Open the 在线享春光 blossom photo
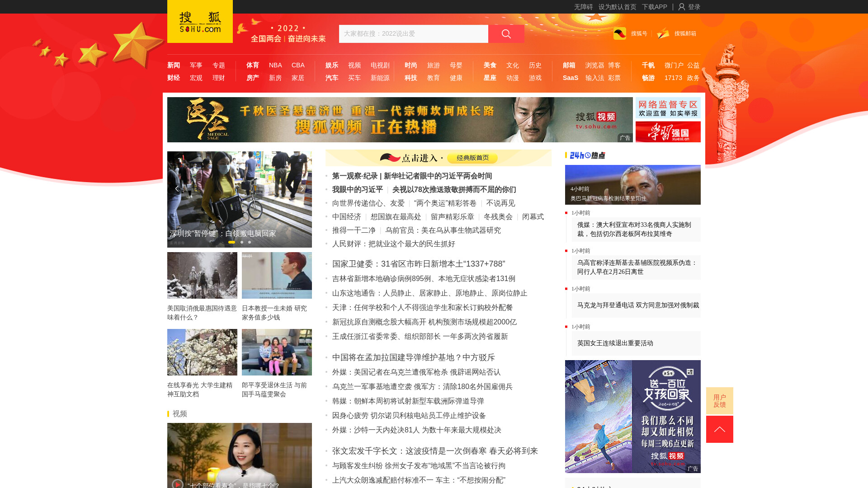 tap(202, 352)
